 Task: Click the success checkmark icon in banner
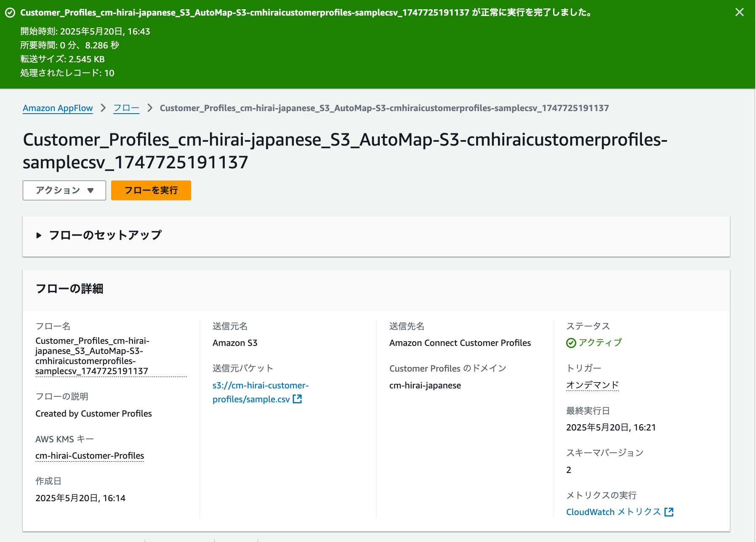tap(10, 13)
